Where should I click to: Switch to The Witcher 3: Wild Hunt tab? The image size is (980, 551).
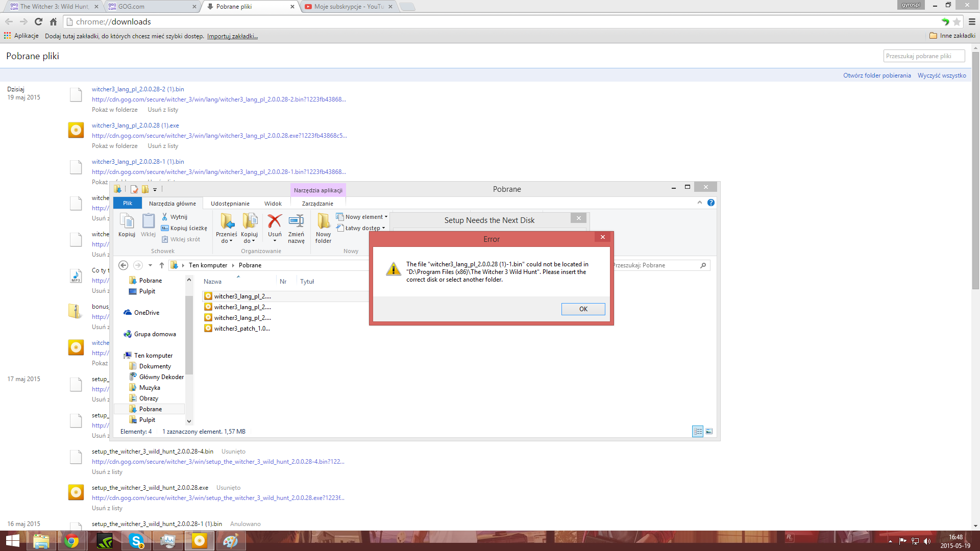[x=54, y=7]
